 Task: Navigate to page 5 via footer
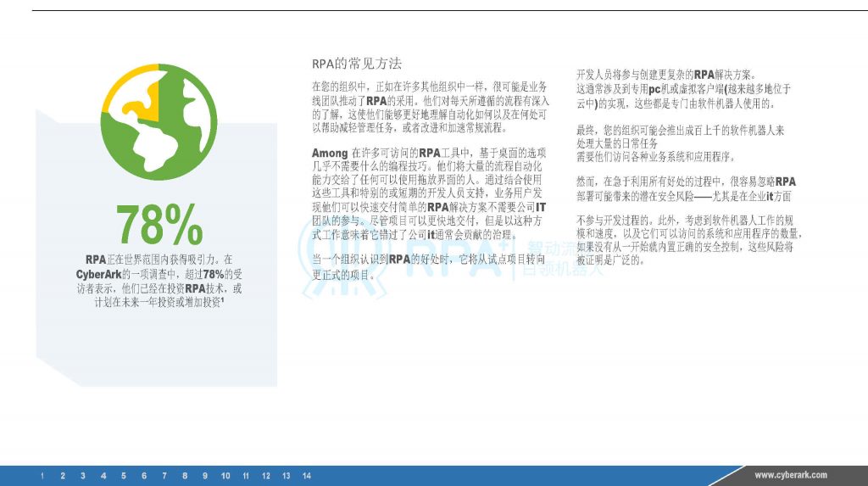click(x=124, y=476)
